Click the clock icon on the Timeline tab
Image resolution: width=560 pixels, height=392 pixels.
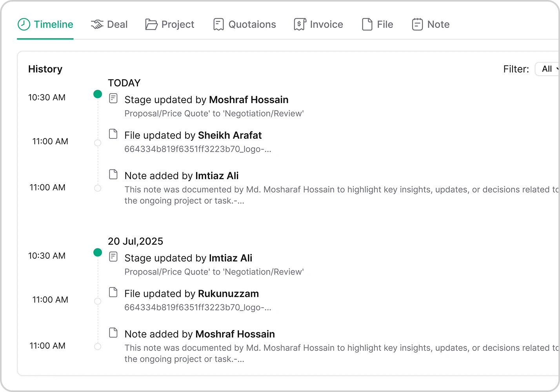coord(23,24)
